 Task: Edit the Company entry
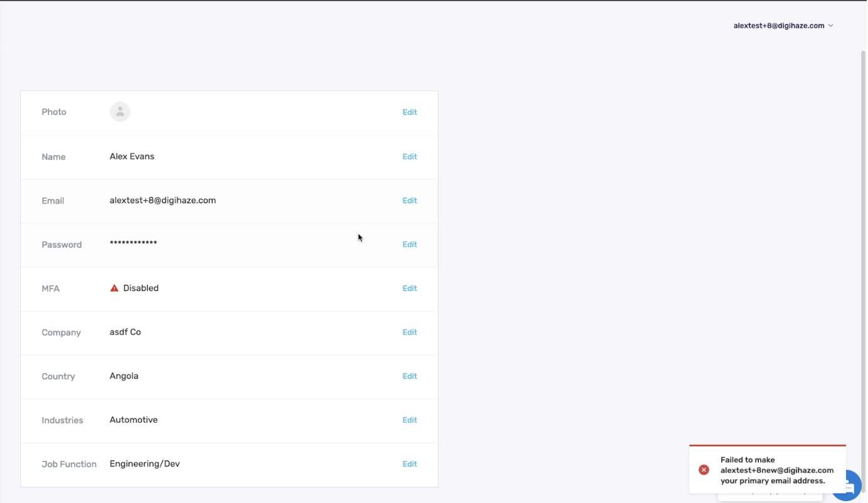(410, 332)
